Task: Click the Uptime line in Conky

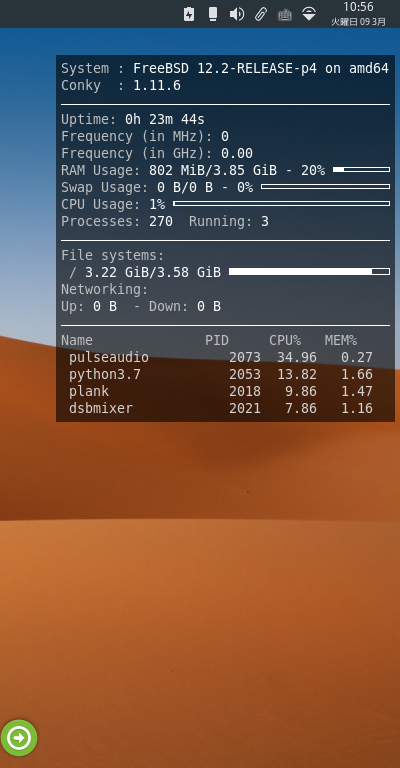Action: pyautogui.click(x=133, y=120)
